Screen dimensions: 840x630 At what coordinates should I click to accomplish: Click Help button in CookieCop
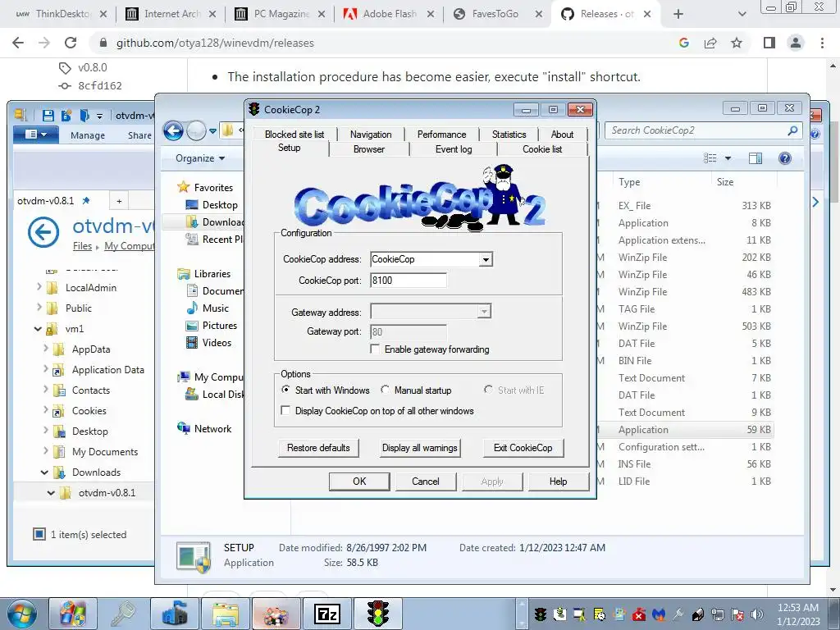point(558,481)
